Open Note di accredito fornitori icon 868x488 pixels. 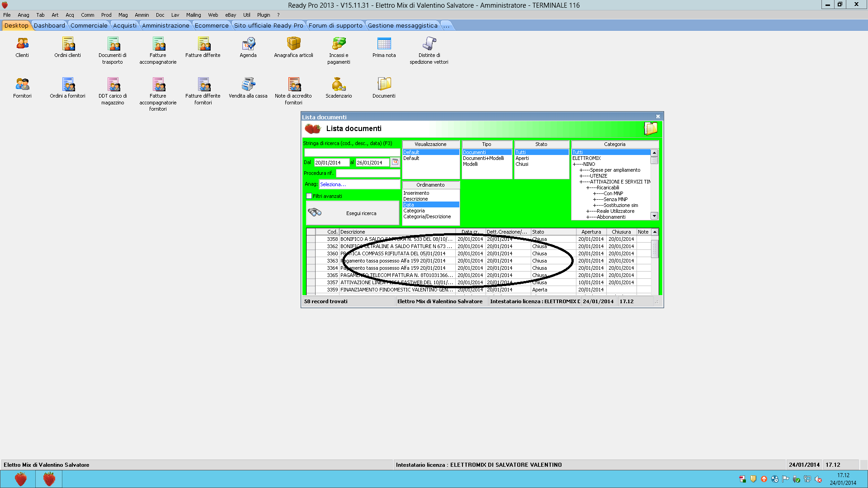pyautogui.click(x=293, y=91)
